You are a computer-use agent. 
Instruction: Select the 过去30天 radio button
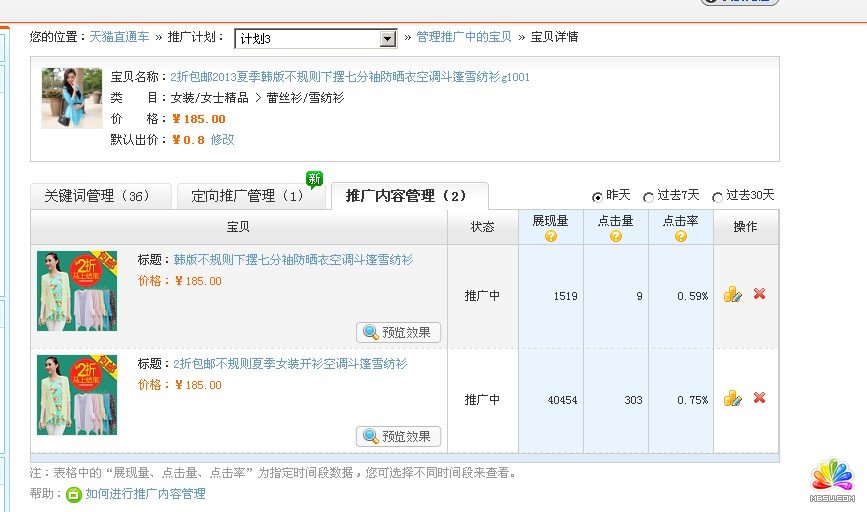click(717, 197)
